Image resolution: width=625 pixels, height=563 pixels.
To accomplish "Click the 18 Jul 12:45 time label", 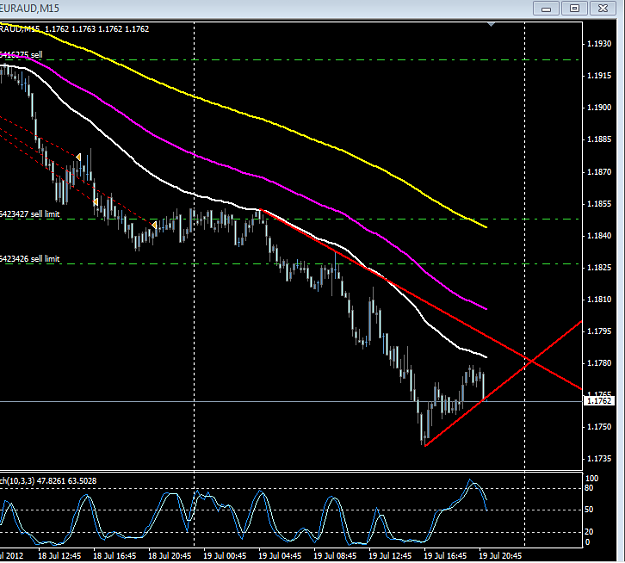I will click(59, 555).
